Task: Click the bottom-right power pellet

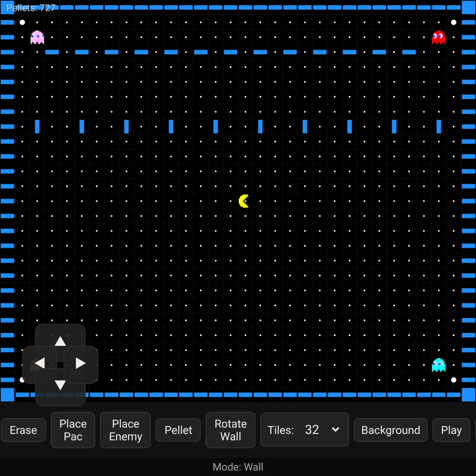Action: coord(454,380)
